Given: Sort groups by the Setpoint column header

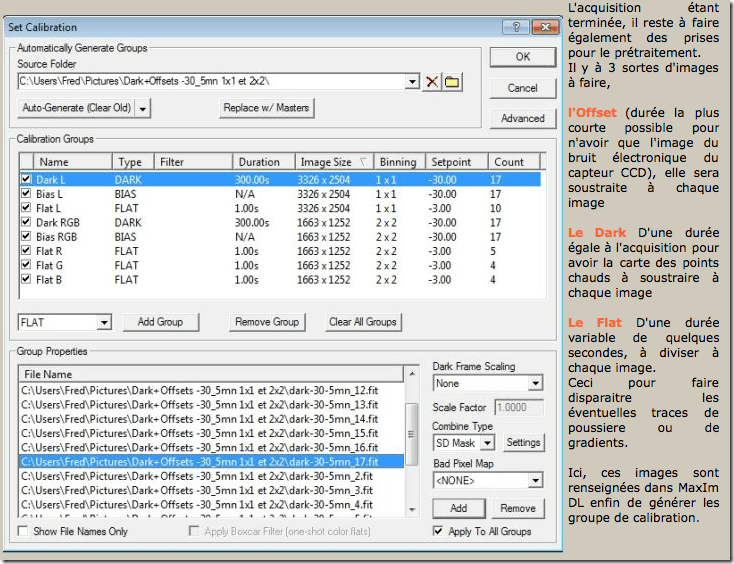Looking at the screenshot, I should click(x=457, y=162).
